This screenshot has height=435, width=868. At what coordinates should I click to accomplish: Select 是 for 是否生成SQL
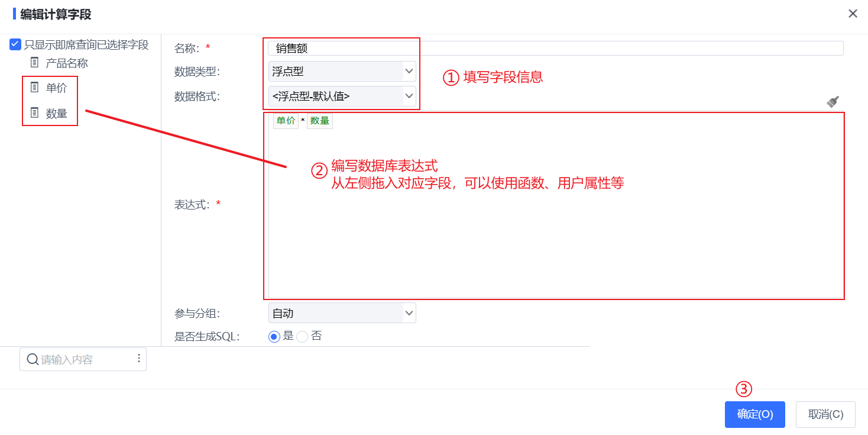[x=274, y=336]
